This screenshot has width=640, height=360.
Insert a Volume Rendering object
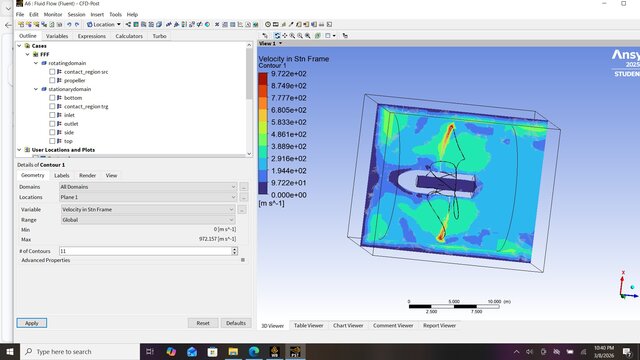159,24
